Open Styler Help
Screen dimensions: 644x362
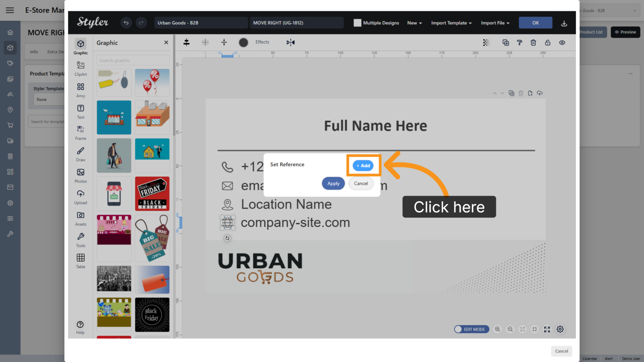tap(80, 328)
